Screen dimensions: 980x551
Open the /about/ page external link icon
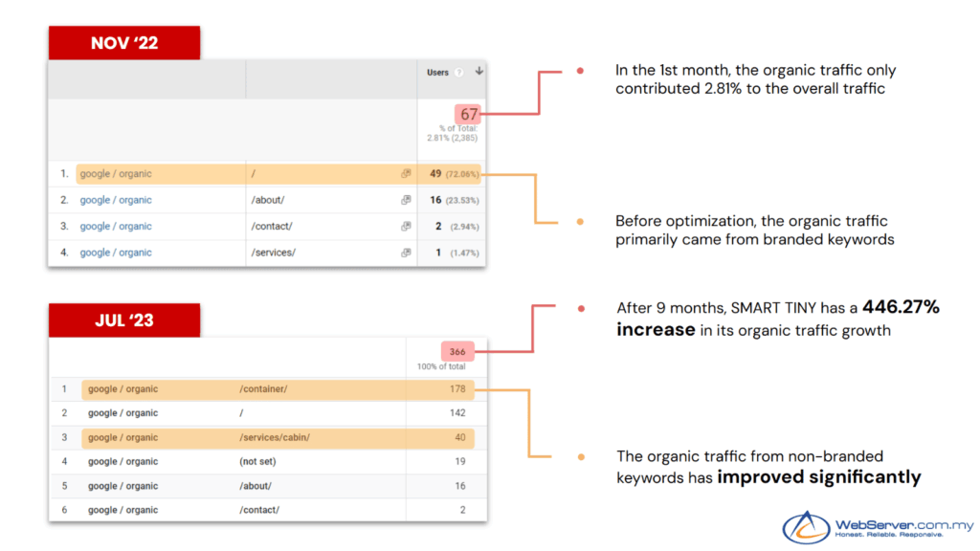coord(406,200)
